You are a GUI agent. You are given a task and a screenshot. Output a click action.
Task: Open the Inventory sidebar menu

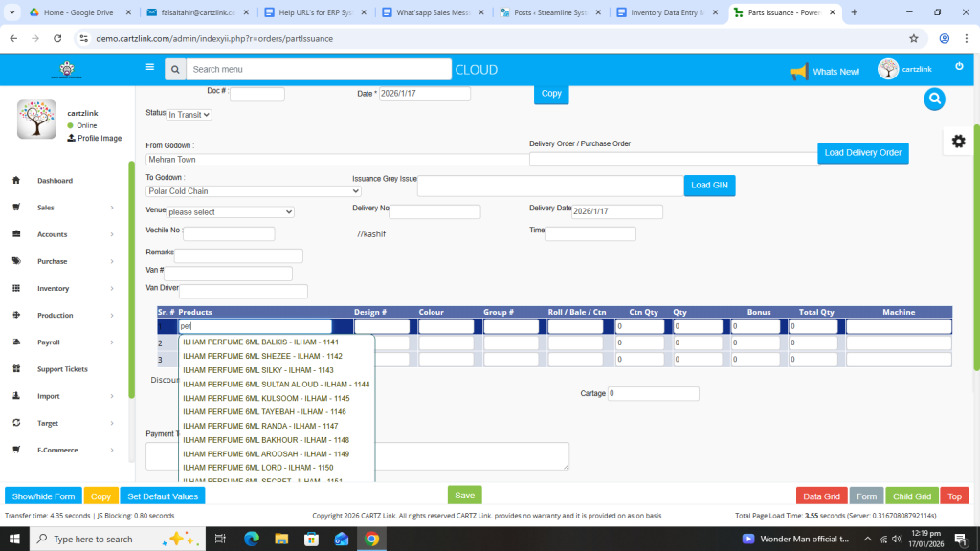pos(67,288)
